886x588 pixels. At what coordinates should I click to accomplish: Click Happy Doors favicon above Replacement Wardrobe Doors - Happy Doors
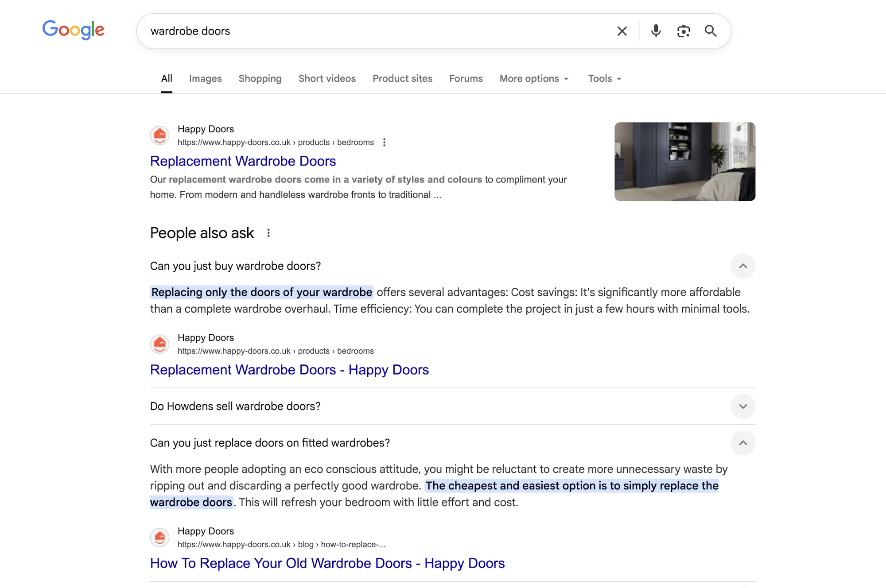(160, 344)
